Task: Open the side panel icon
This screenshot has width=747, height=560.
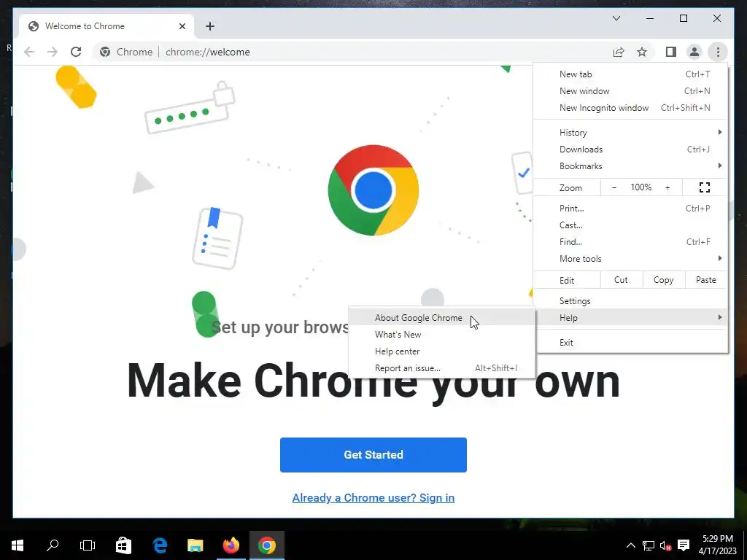Action: pyautogui.click(x=671, y=52)
